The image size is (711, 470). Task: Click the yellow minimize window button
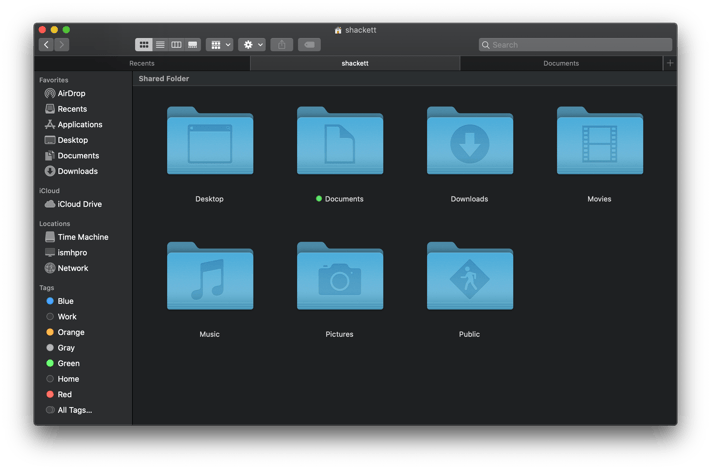pyautogui.click(x=54, y=30)
